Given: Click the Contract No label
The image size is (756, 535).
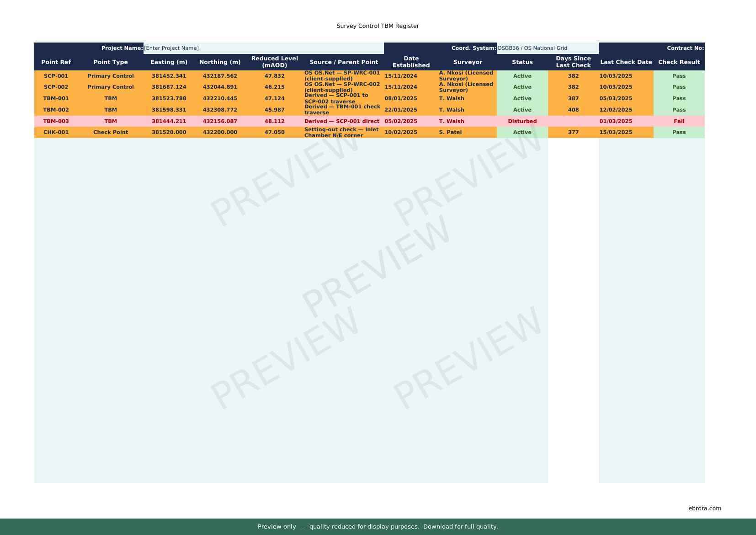Looking at the screenshot, I should coord(685,48).
